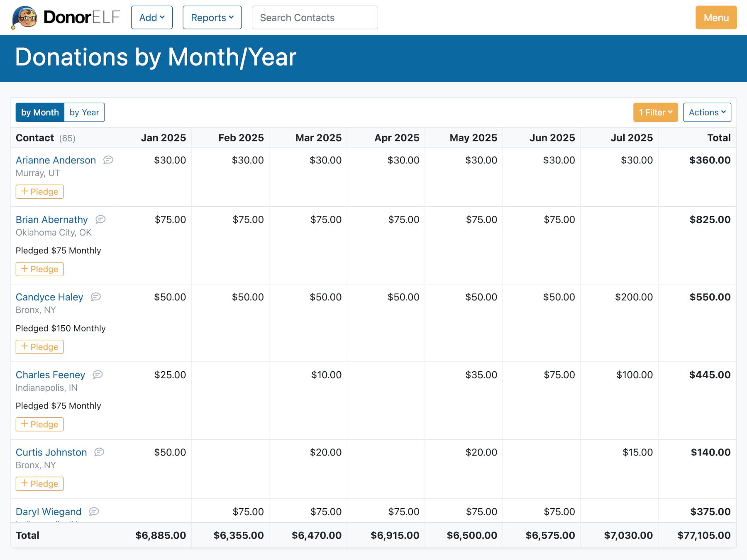Open the Actions dropdown
Viewport: 747px width, 560px height.
coord(707,112)
